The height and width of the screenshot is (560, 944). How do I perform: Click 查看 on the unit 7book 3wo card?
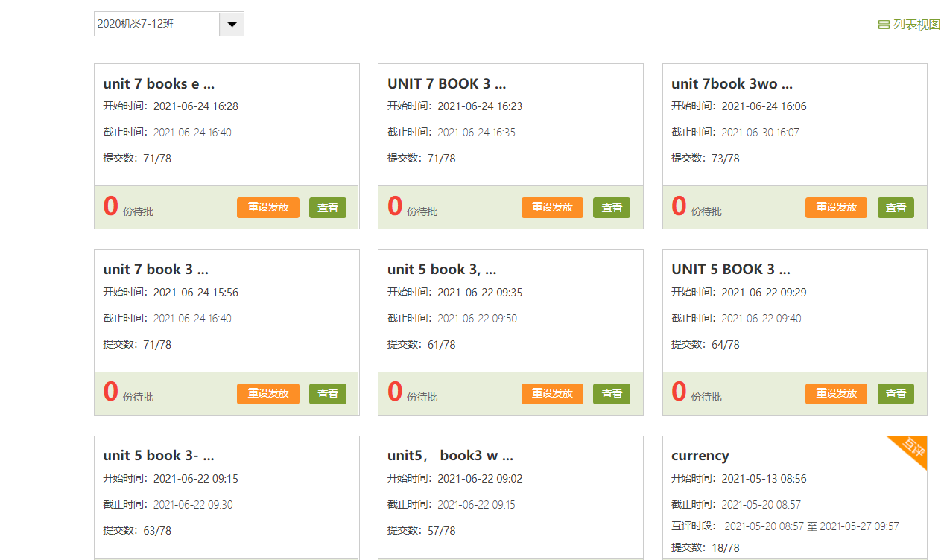[x=896, y=208]
